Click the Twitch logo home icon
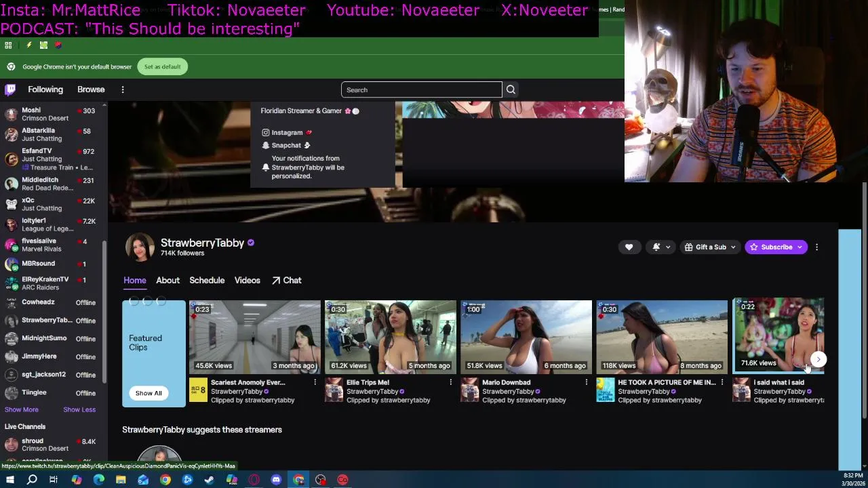Screen dimensions: 868x488 [x=10, y=89]
